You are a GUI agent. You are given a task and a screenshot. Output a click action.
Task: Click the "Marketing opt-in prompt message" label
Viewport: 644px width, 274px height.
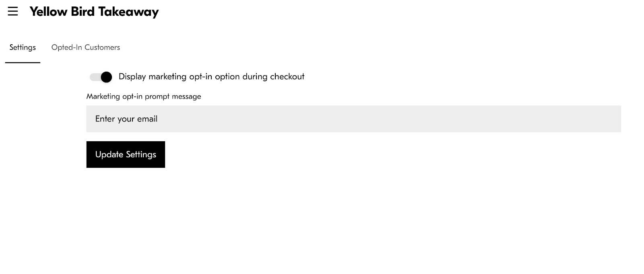click(144, 97)
